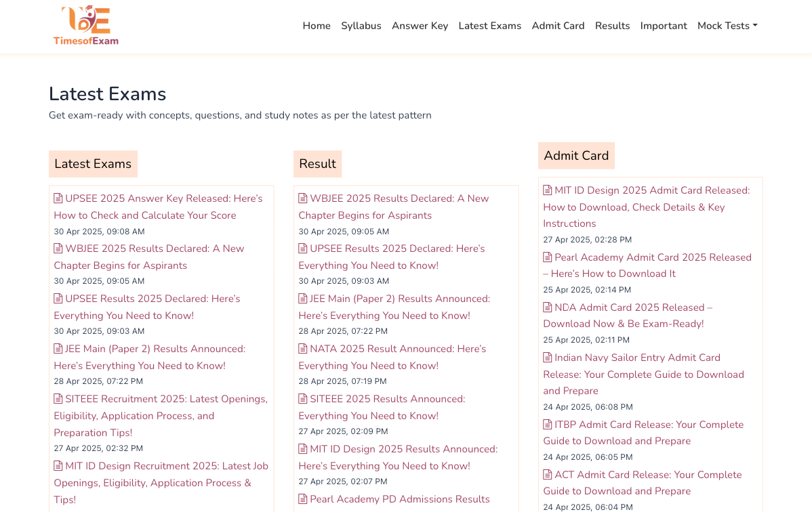Click document icon beside Pearl Academy Admit Card

click(548, 257)
